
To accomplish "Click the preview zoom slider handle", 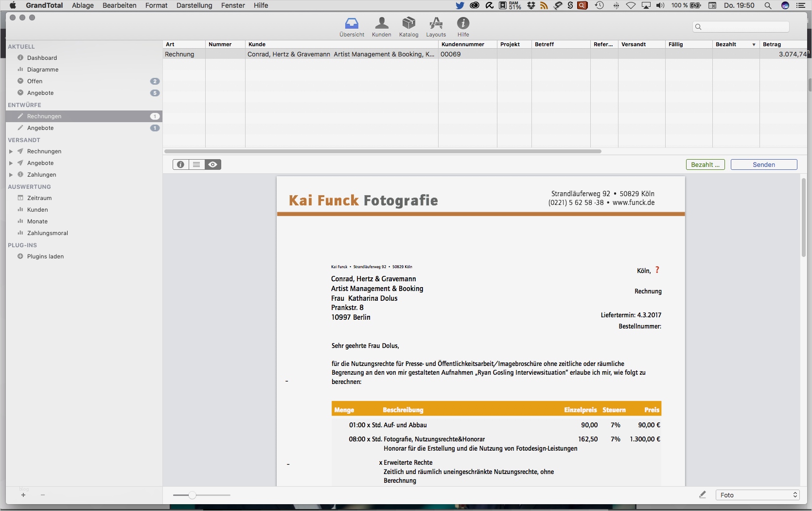I will pyautogui.click(x=192, y=495).
